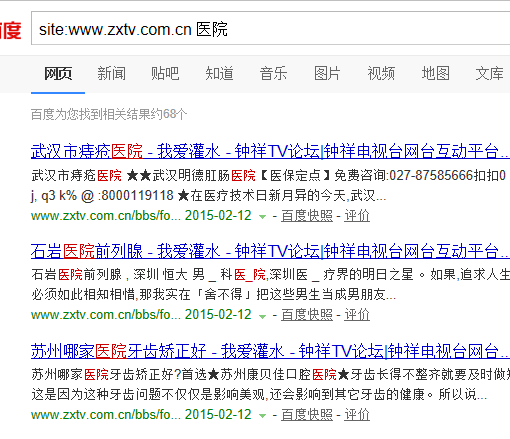Viewport: 510px width, 439px height.
Task: Open the 视频 tab
Action: coord(381,73)
